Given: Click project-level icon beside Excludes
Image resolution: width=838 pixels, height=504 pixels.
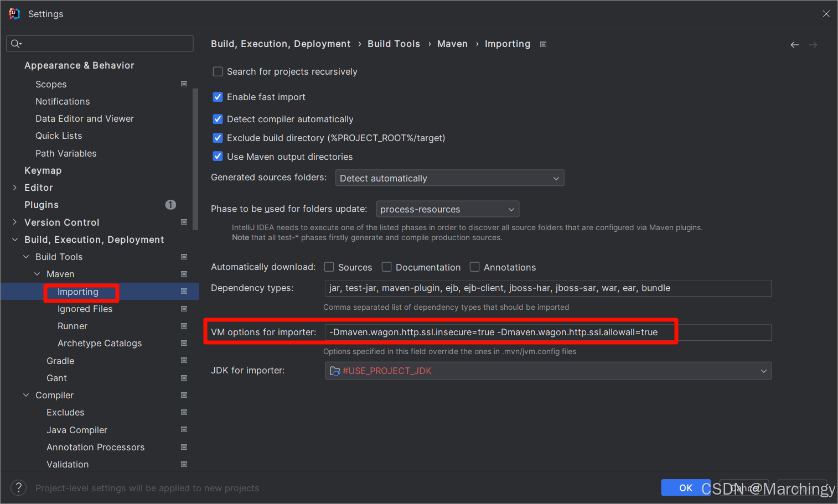Looking at the screenshot, I should (x=184, y=412).
